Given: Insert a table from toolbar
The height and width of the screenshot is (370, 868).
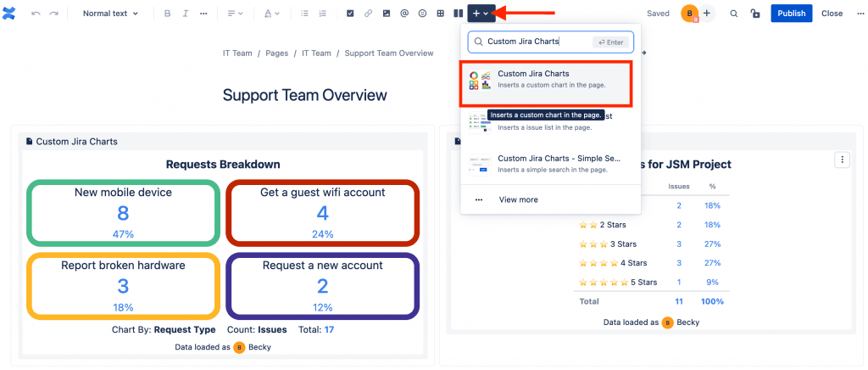Looking at the screenshot, I should click(x=440, y=14).
